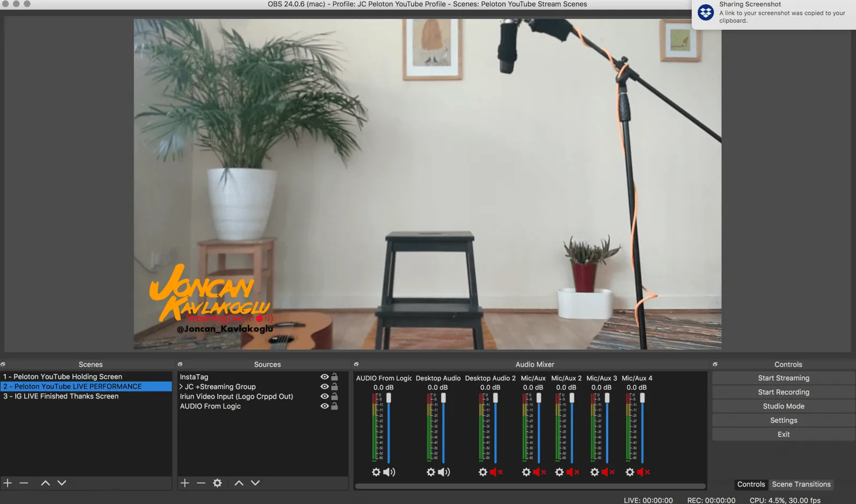Hide the AUDIO From Logic source
856x504 pixels.
click(324, 406)
